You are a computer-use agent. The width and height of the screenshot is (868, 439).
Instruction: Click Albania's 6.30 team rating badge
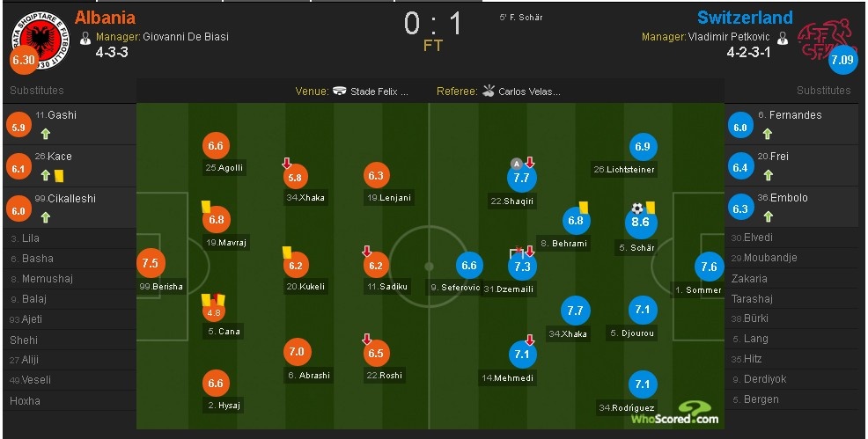click(x=23, y=60)
